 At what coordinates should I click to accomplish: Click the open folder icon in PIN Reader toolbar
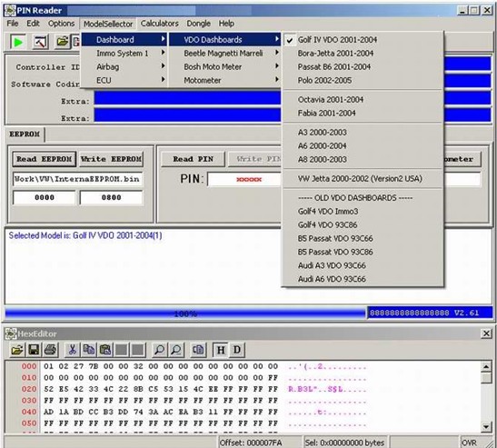62,42
